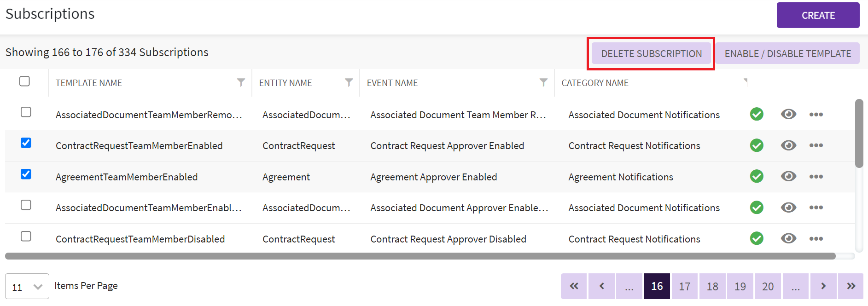
Task: Uncheck the ContractRequestTeamMemberEnabled row checkbox
Action: point(26,143)
